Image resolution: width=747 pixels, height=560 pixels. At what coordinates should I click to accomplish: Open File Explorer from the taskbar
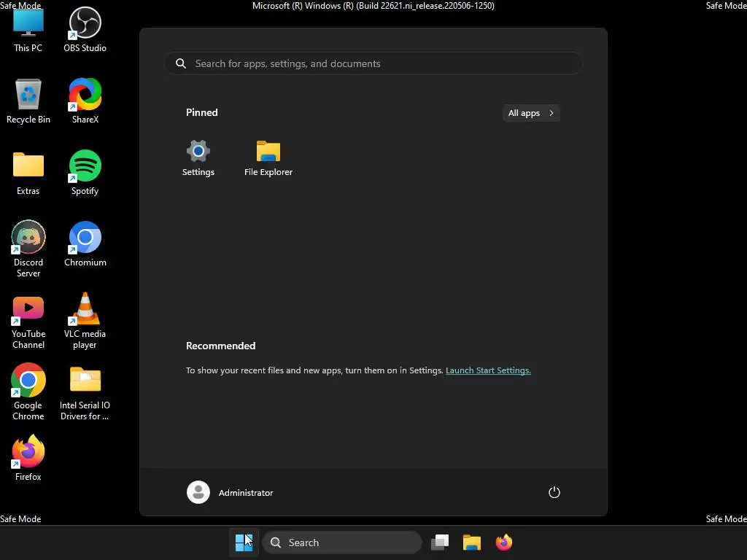coord(472,542)
